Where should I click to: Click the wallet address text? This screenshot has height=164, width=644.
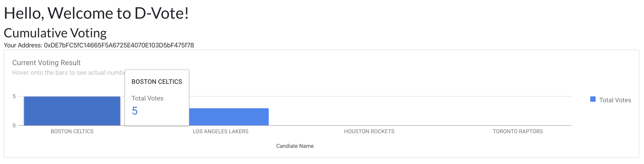pyautogui.click(x=119, y=45)
